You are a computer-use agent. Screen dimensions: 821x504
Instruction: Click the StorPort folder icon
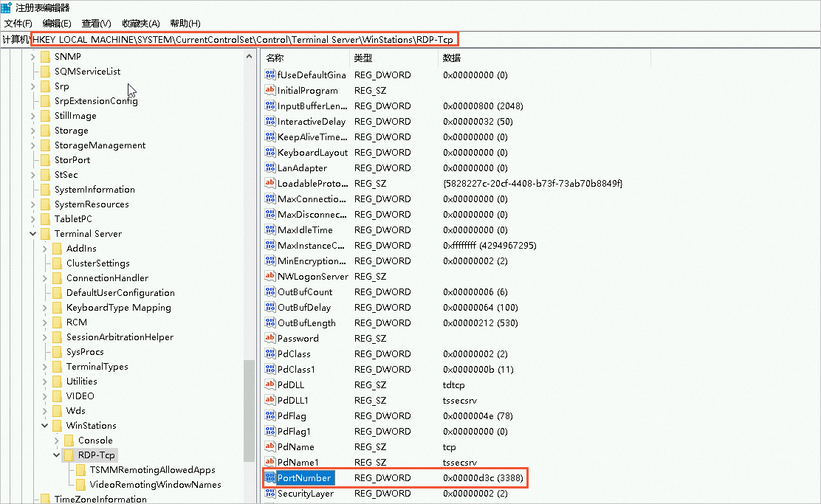(x=45, y=159)
